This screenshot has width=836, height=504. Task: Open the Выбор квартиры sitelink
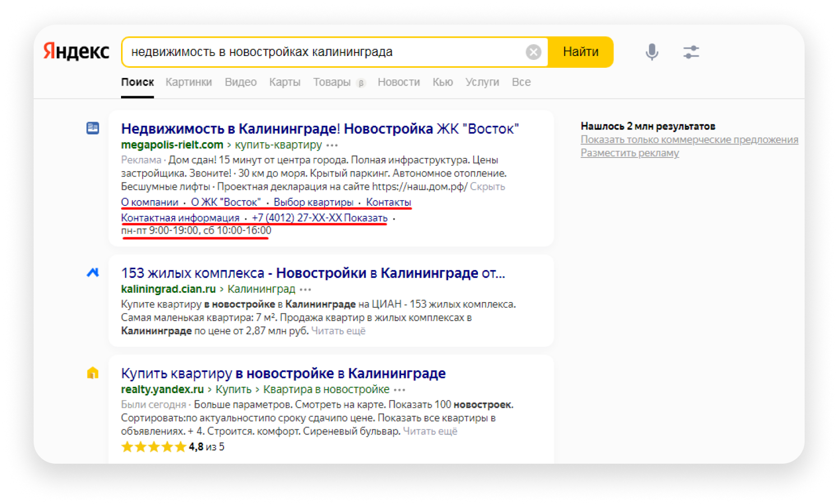point(313,202)
